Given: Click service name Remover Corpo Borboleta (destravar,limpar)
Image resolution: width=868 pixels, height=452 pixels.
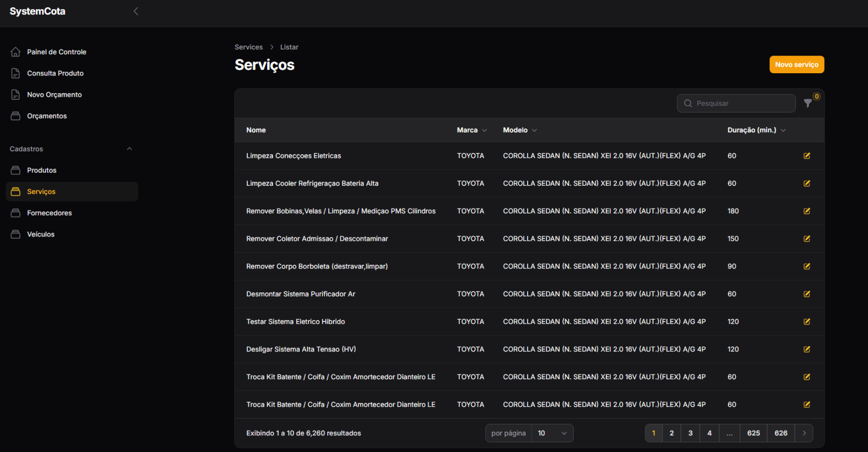Looking at the screenshot, I should [317, 266].
